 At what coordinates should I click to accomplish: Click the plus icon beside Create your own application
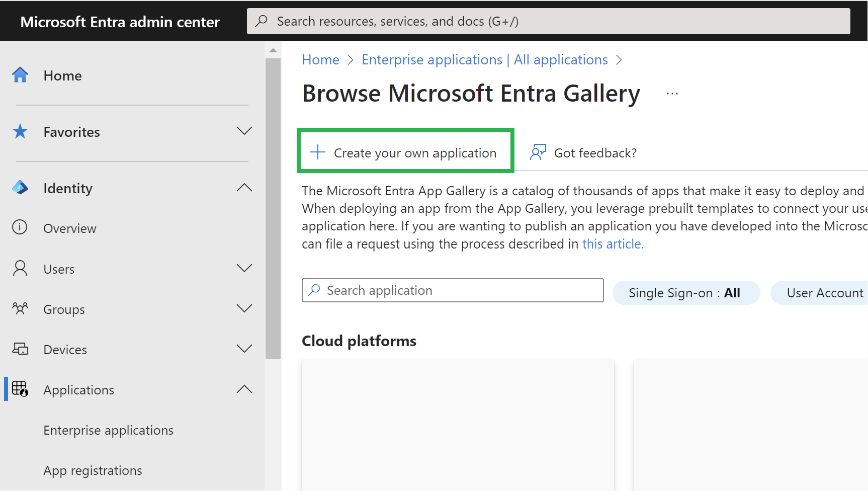tap(318, 152)
